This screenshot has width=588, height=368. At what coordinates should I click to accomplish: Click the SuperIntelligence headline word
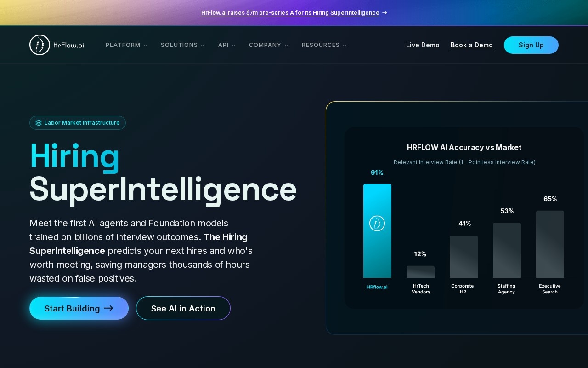pos(163,190)
